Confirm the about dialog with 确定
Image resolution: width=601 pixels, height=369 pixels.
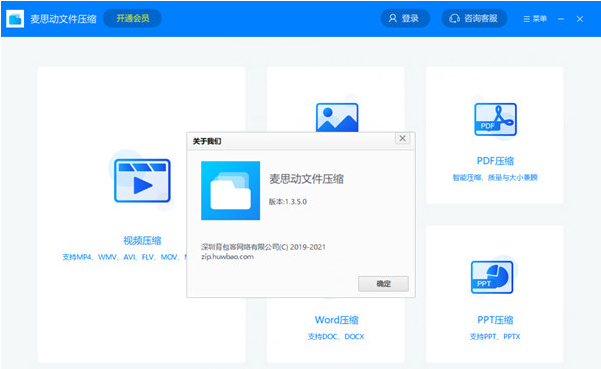[383, 284]
